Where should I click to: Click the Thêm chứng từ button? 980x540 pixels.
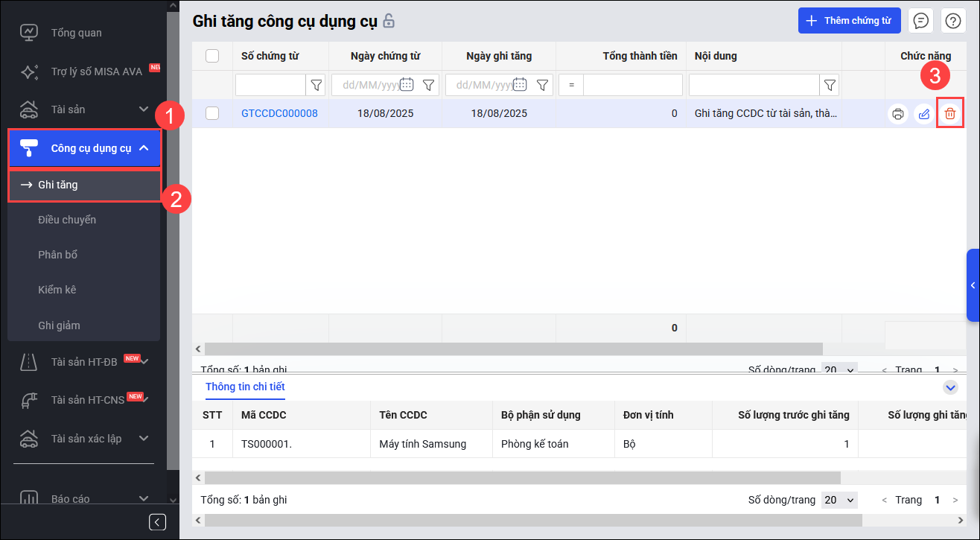[x=849, y=21]
